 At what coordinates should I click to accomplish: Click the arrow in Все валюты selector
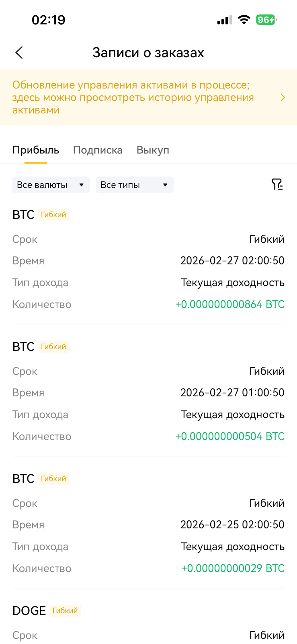pyautogui.click(x=82, y=185)
